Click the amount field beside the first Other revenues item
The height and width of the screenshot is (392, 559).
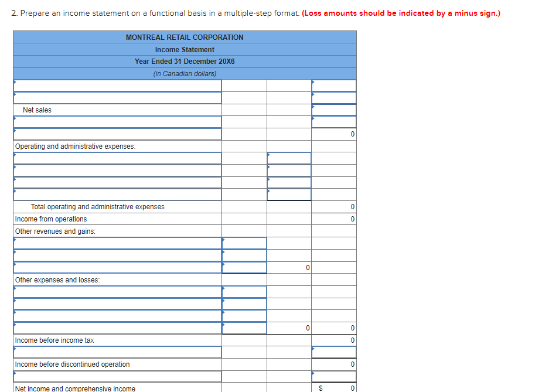click(x=244, y=243)
